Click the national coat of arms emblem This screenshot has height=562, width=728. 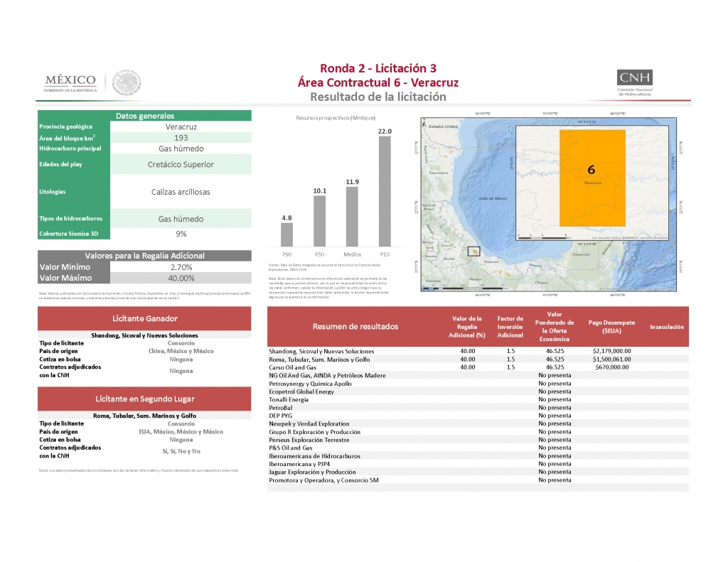coord(128,82)
